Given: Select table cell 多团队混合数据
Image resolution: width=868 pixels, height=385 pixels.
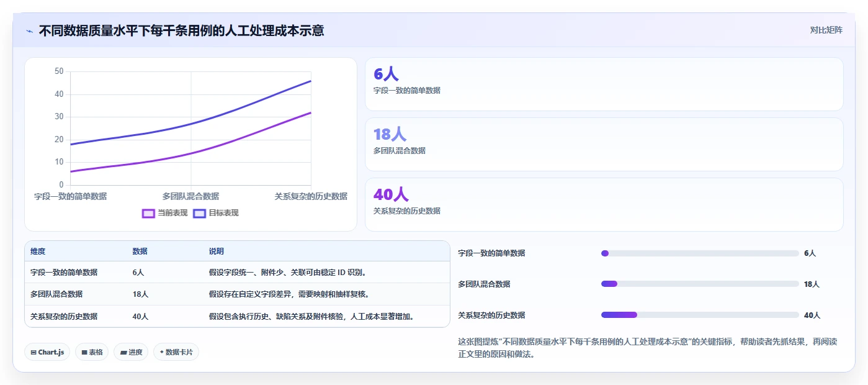Looking at the screenshot, I should click(56, 294).
